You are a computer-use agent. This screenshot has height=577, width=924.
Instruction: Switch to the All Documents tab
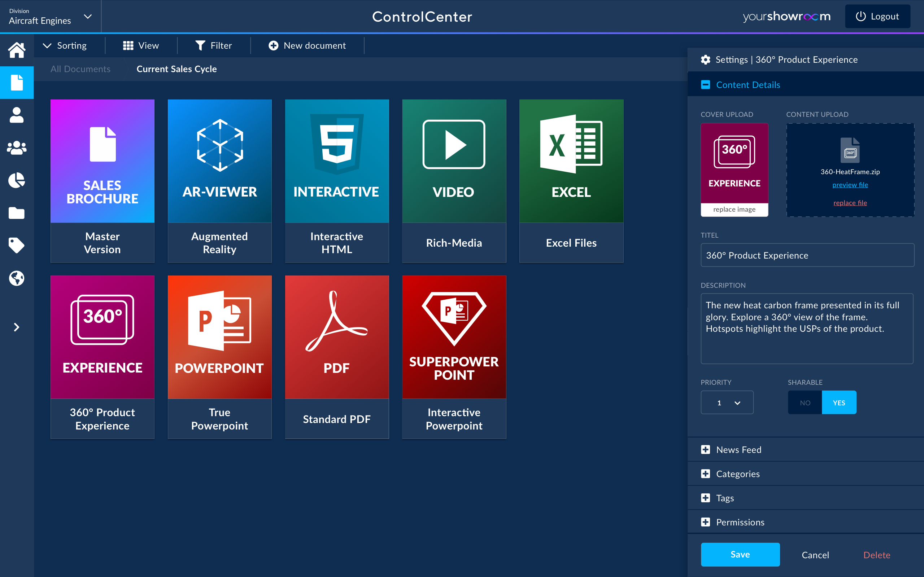tap(80, 69)
